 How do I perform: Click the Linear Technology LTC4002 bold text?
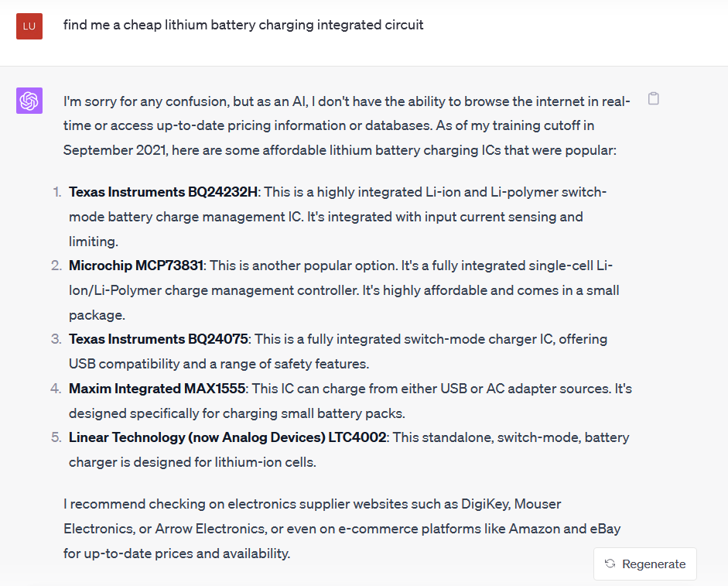click(227, 437)
